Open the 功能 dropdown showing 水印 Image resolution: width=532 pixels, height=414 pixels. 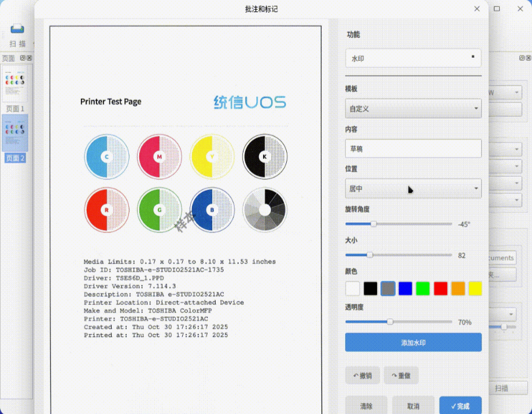[x=413, y=58]
